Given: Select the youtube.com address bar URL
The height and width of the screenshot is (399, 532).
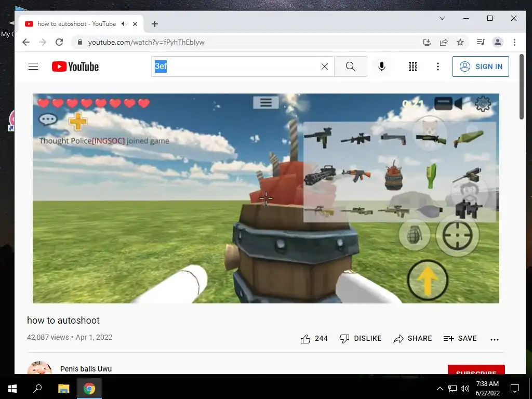Looking at the screenshot, I should click(x=146, y=43).
